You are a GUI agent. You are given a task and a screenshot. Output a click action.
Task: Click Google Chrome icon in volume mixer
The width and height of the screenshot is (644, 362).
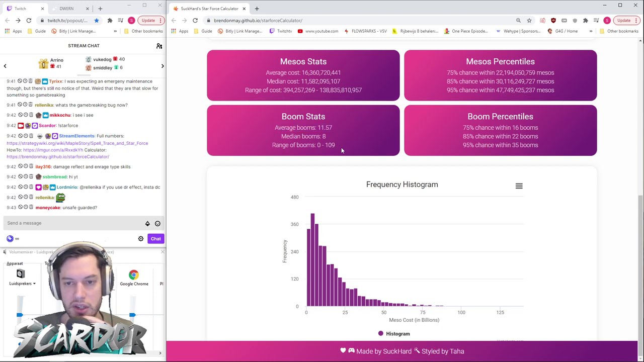[133, 275]
